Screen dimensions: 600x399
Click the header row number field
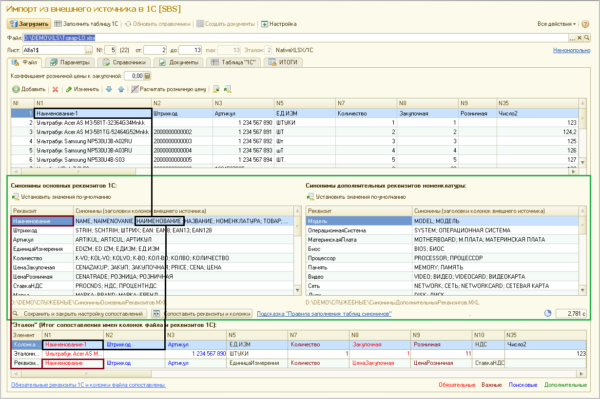110,50
